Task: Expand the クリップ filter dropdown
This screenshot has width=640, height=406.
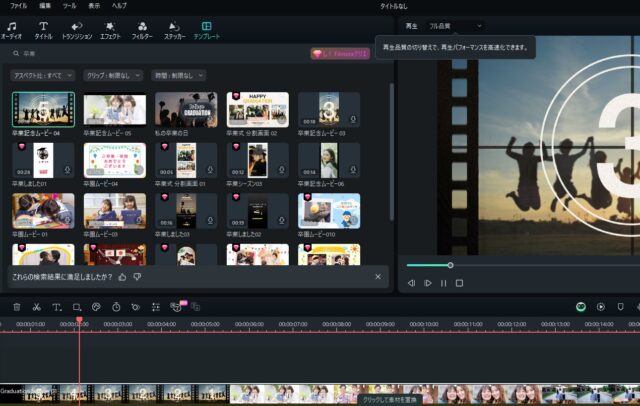Action: click(x=113, y=75)
